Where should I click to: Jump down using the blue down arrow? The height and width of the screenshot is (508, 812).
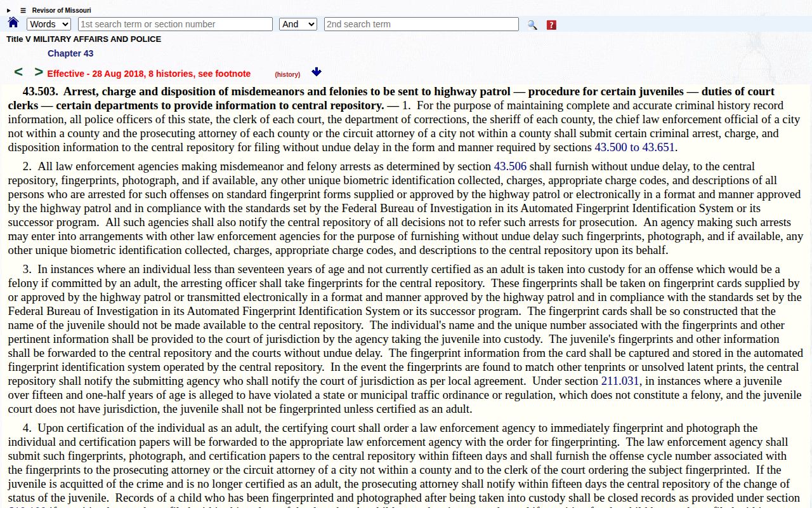[317, 72]
